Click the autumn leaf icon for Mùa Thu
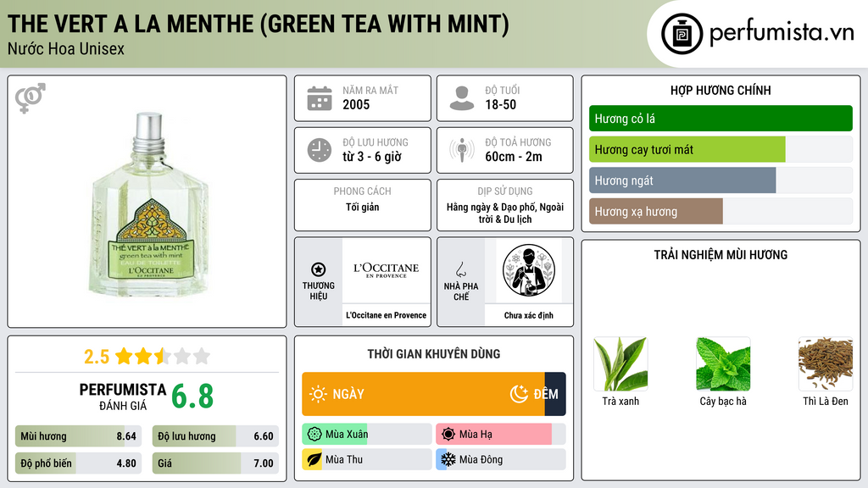The height and width of the screenshot is (488, 868). pos(314,459)
